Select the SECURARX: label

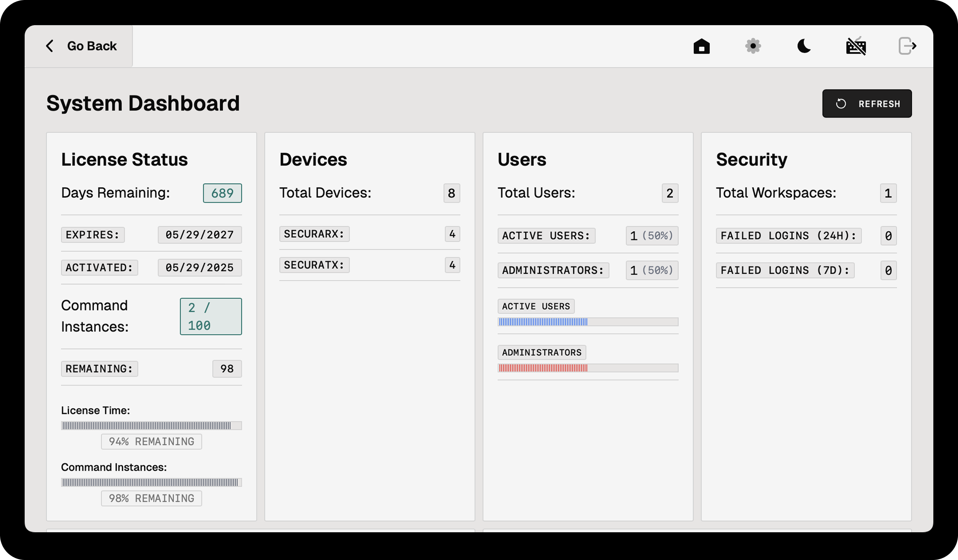point(314,234)
